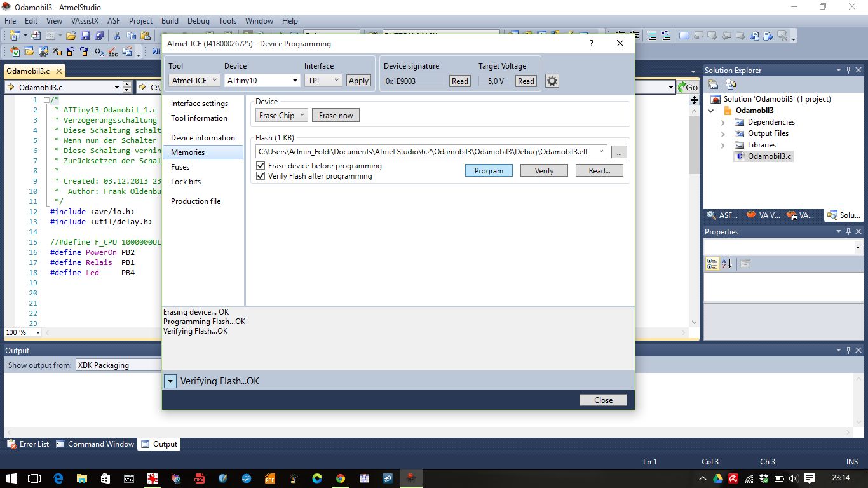Expand the Libraries node in Solution Explorer
Image resolution: width=868 pixels, height=488 pixels.
(x=723, y=145)
